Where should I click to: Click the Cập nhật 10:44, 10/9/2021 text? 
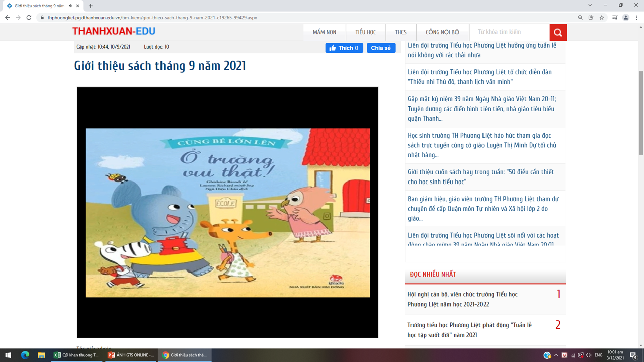103,47
